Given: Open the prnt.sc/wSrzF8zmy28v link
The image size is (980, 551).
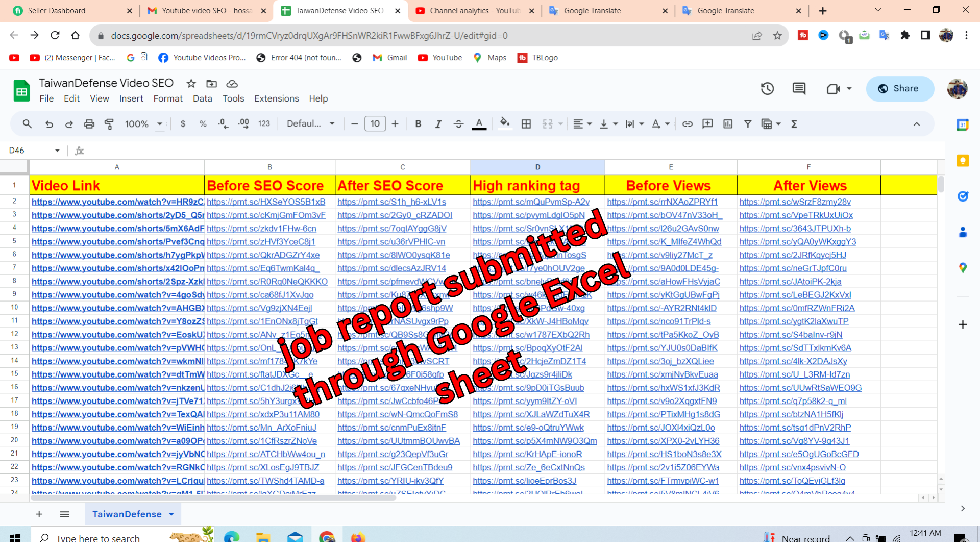Looking at the screenshot, I should click(795, 202).
